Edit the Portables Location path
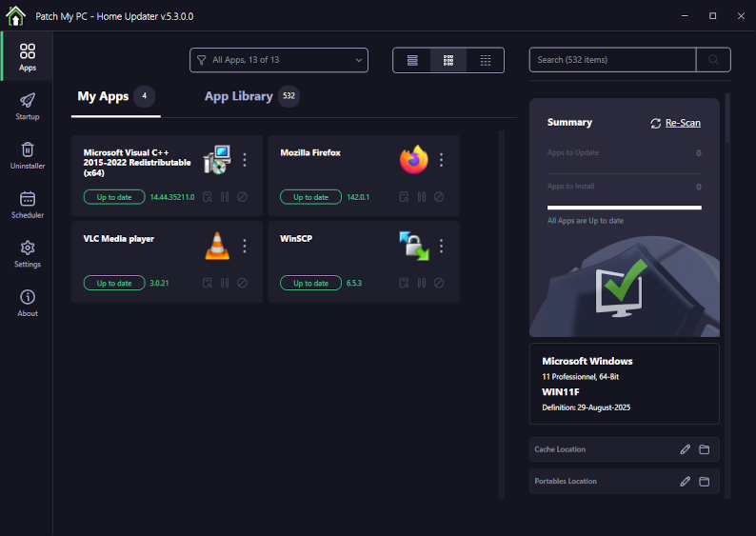The height and width of the screenshot is (536, 756). click(686, 482)
